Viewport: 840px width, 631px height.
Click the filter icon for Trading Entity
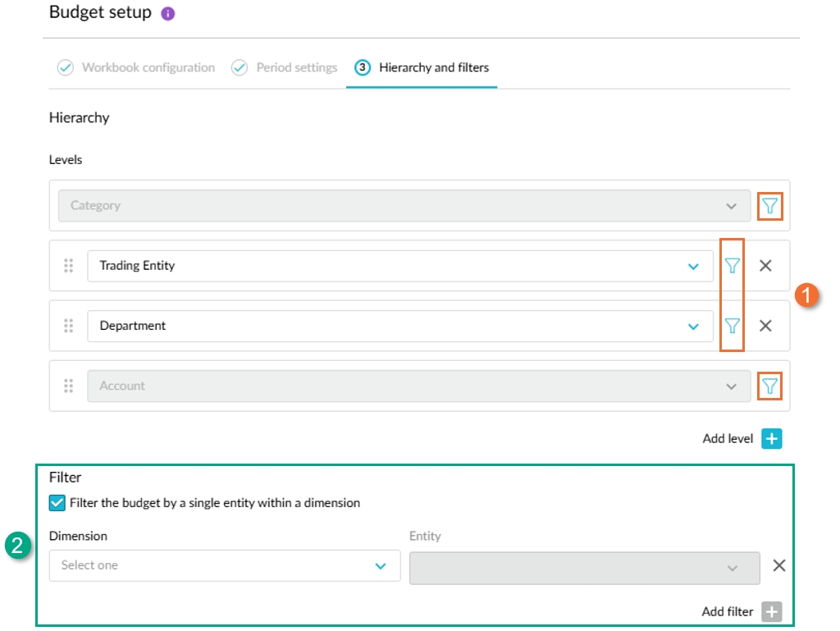[x=733, y=266]
